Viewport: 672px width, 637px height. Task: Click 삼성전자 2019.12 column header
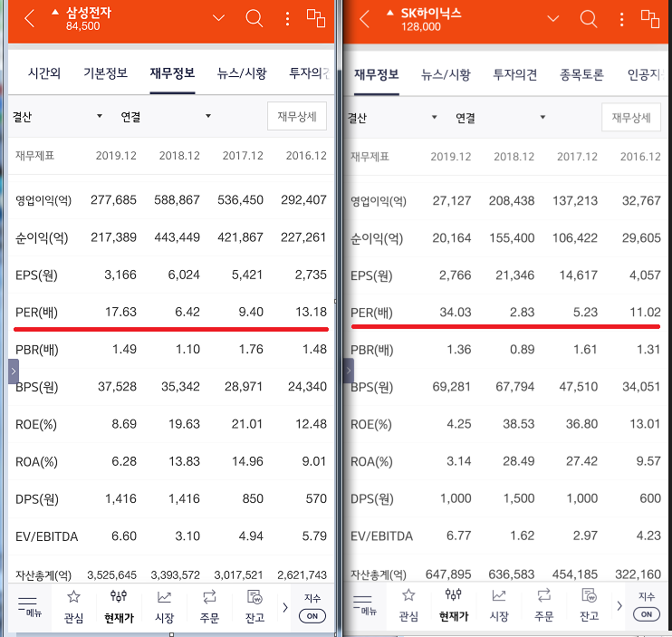coord(116,156)
